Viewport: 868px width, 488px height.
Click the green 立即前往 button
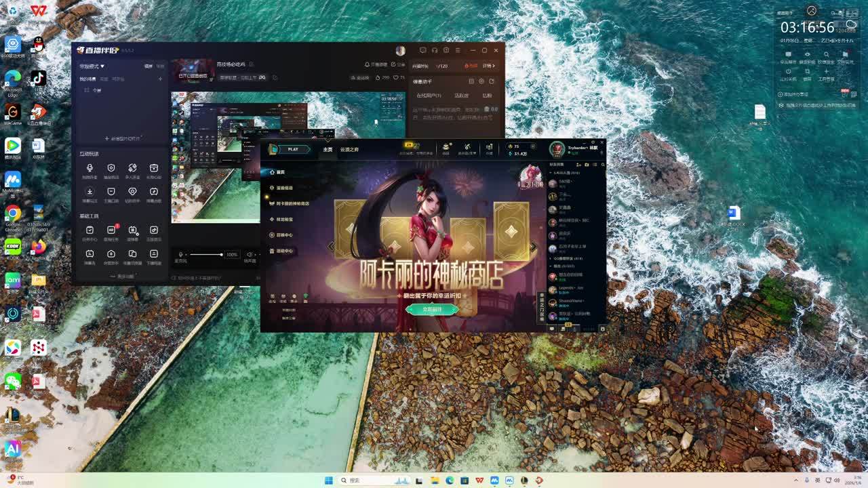tap(432, 309)
